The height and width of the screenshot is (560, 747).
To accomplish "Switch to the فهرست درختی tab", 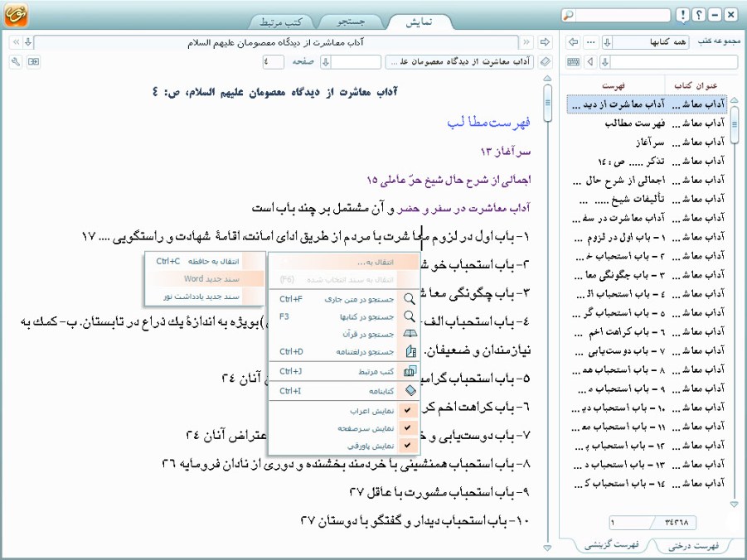I will click(x=693, y=545).
